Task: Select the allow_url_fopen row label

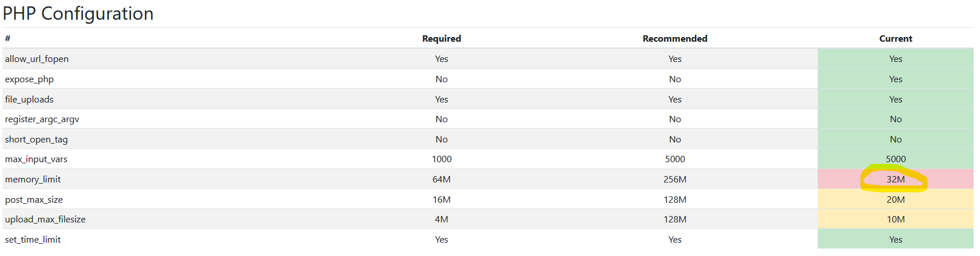Action: point(37,59)
